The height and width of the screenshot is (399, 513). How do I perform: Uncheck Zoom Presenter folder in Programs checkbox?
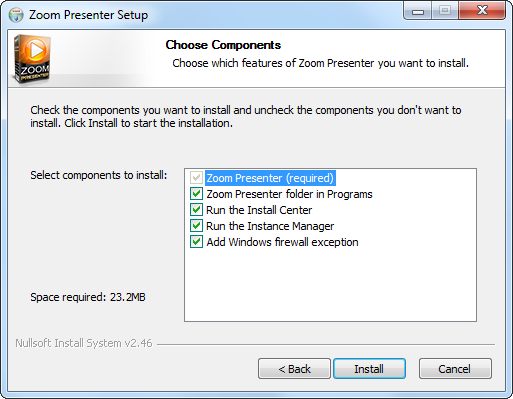(196, 194)
